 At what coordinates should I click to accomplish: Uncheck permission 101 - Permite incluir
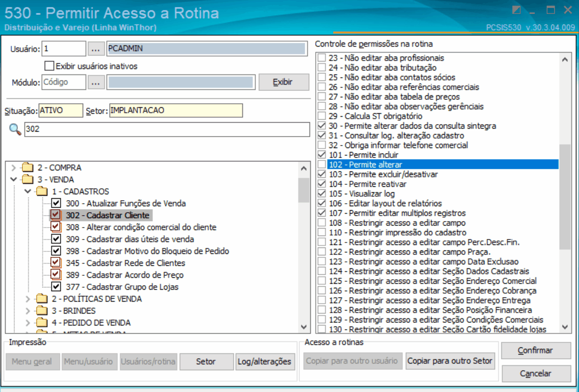[x=322, y=155]
